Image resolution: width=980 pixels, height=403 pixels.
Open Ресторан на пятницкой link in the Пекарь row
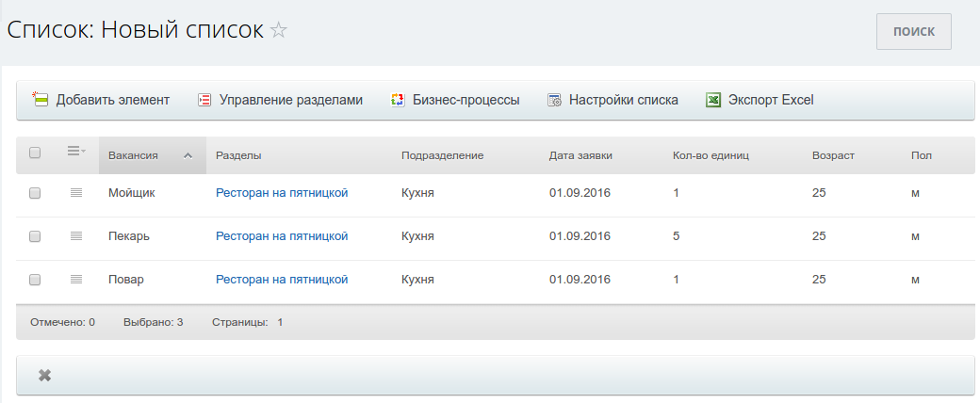tap(282, 236)
